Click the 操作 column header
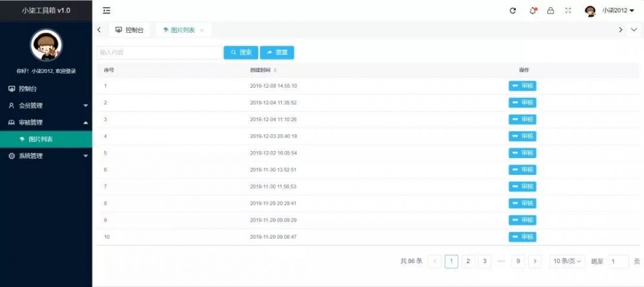The height and width of the screenshot is (287, 644). 524,70
